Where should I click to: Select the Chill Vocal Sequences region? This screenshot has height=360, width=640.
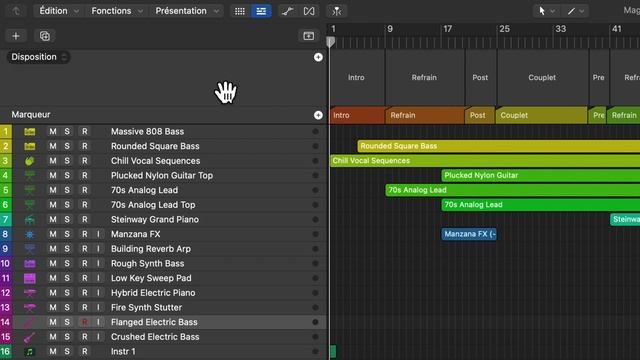[x=485, y=161]
